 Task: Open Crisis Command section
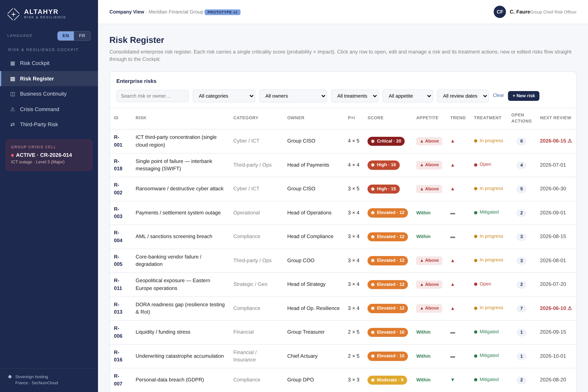point(49,109)
